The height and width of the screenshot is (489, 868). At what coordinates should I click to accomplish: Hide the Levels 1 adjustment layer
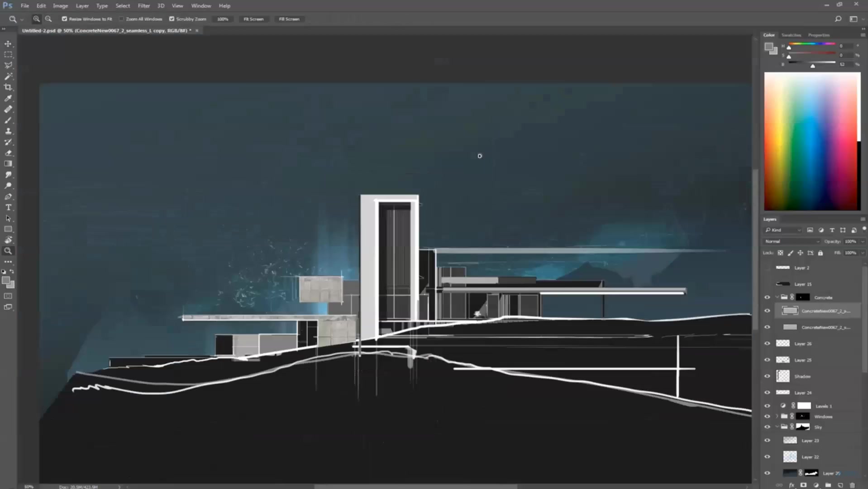pyautogui.click(x=767, y=406)
